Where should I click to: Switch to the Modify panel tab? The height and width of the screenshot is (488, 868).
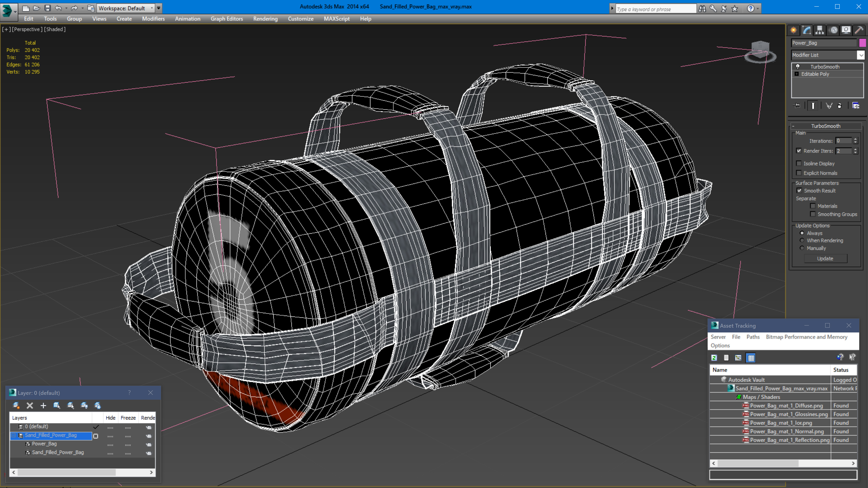point(807,30)
